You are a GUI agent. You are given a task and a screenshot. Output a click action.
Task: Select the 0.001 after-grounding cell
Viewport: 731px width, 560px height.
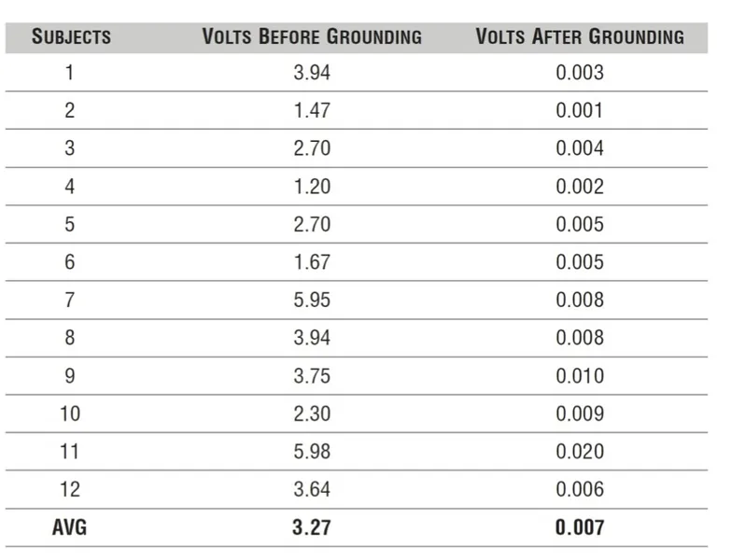[x=580, y=111]
